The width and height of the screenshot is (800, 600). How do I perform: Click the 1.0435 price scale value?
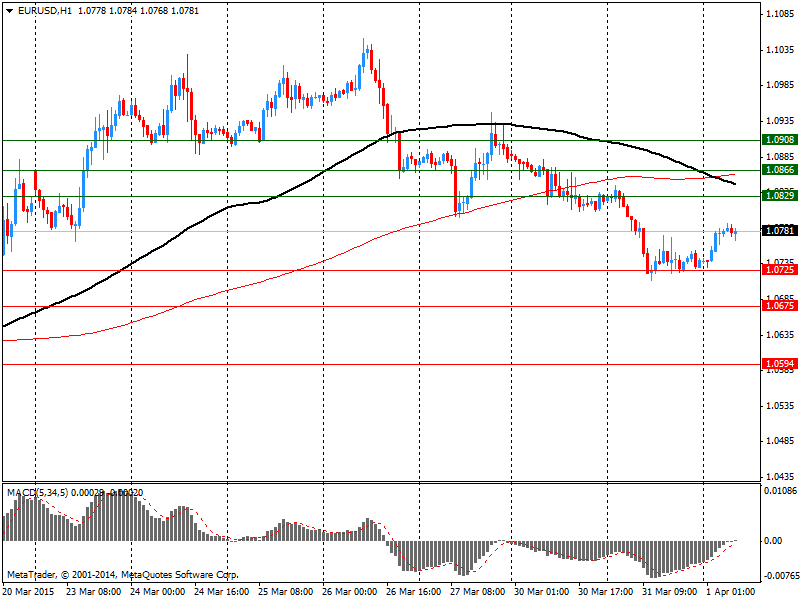[780, 477]
